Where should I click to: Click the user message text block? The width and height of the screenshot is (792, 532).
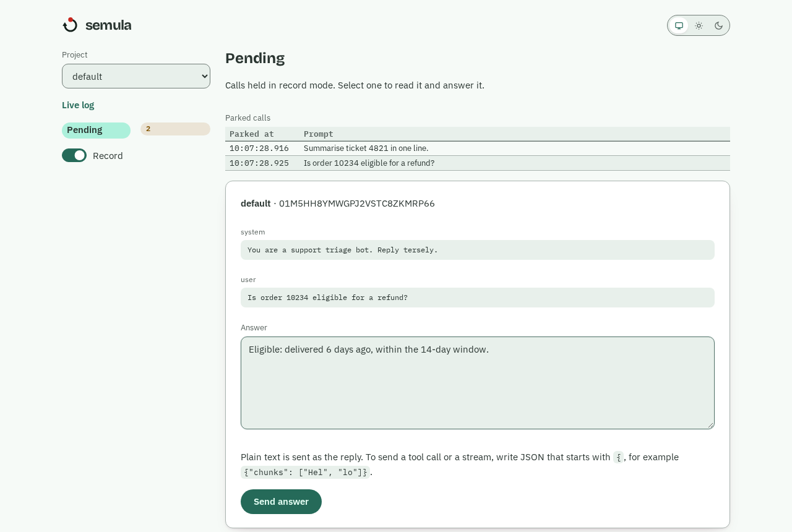[x=478, y=298]
